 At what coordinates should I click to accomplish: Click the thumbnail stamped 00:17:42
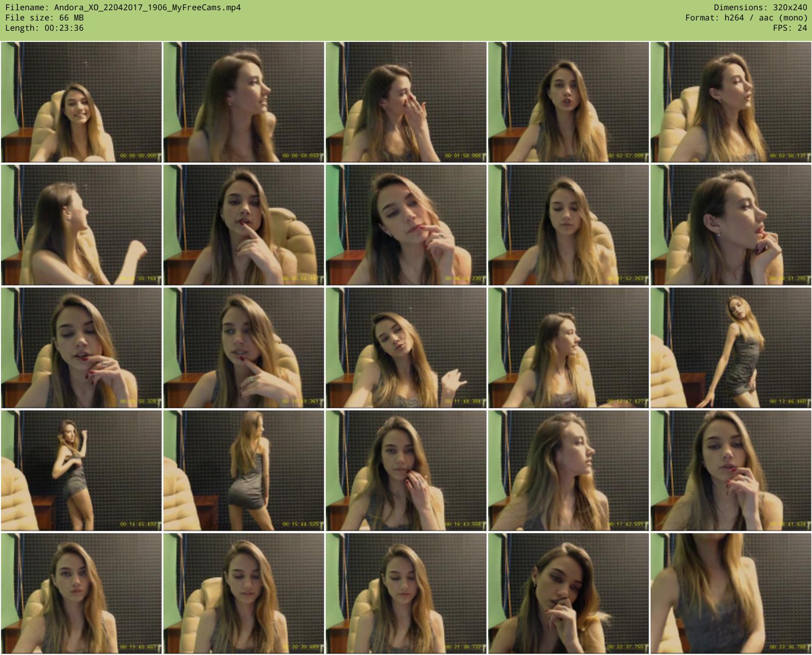568,471
